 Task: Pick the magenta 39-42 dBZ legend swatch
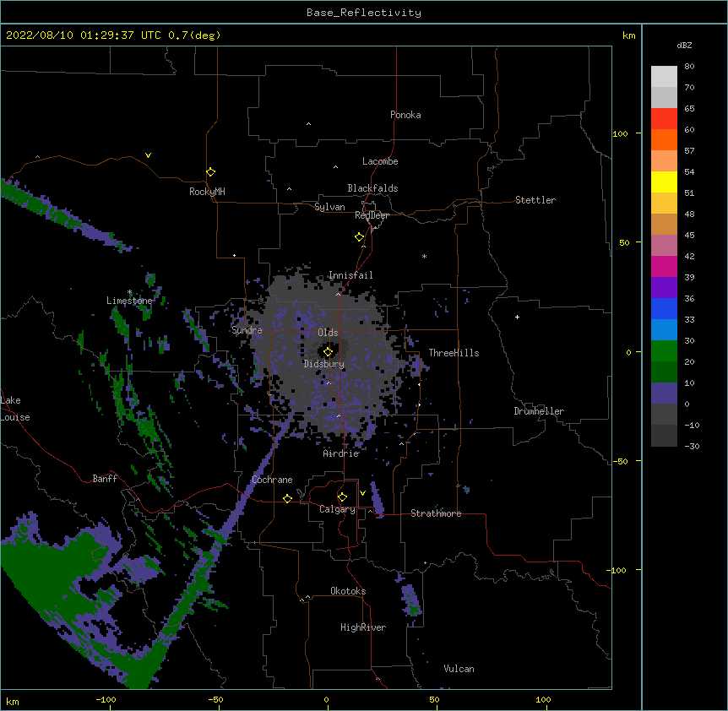(664, 266)
